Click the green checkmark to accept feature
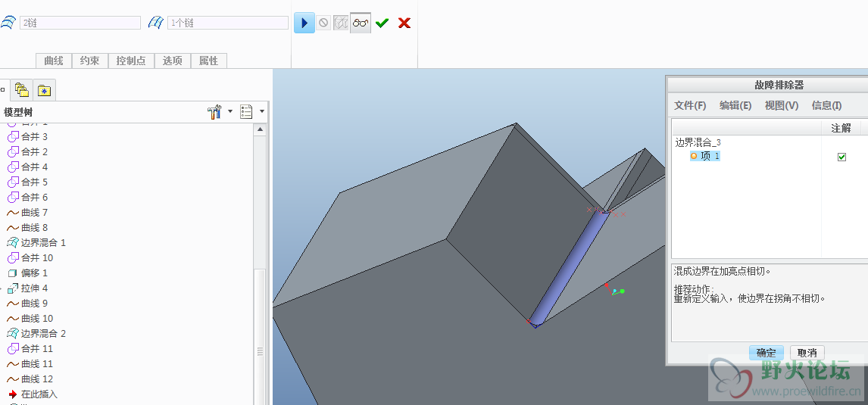868x405 pixels. [x=382, y=23]
